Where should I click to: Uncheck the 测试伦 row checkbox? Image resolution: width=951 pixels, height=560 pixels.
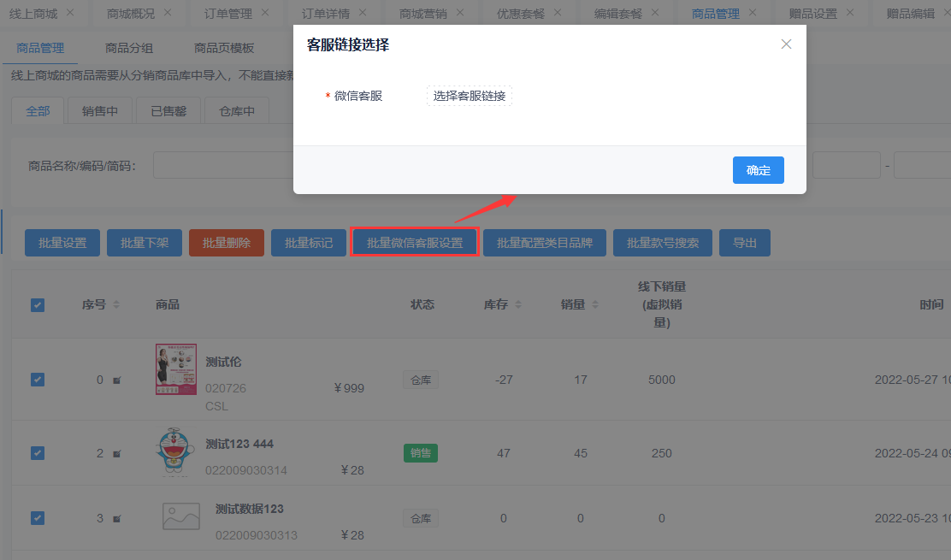38,380
